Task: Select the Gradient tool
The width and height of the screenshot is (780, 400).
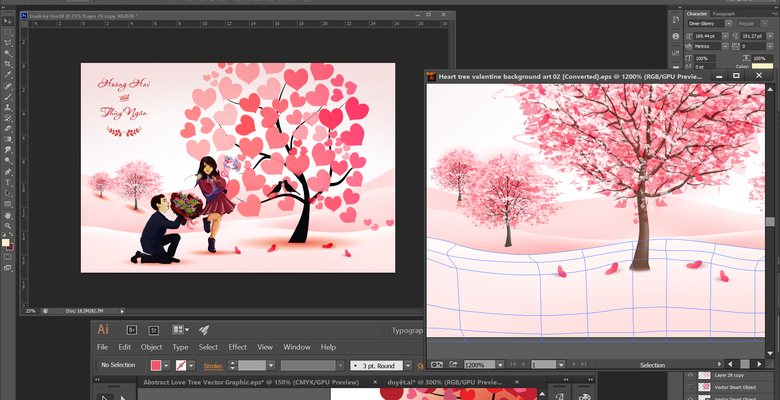Action: (8, 140)
